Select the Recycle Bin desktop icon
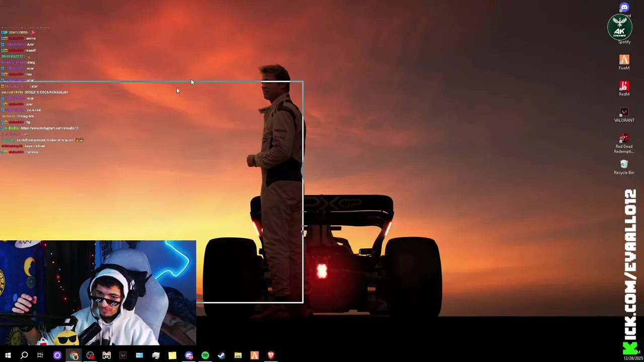Screen dimensions: 644x362 [x=624, y=167]
